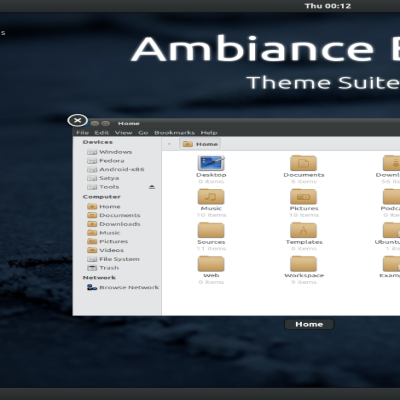Open the partially visible Downloads folder

coord(391,163)
